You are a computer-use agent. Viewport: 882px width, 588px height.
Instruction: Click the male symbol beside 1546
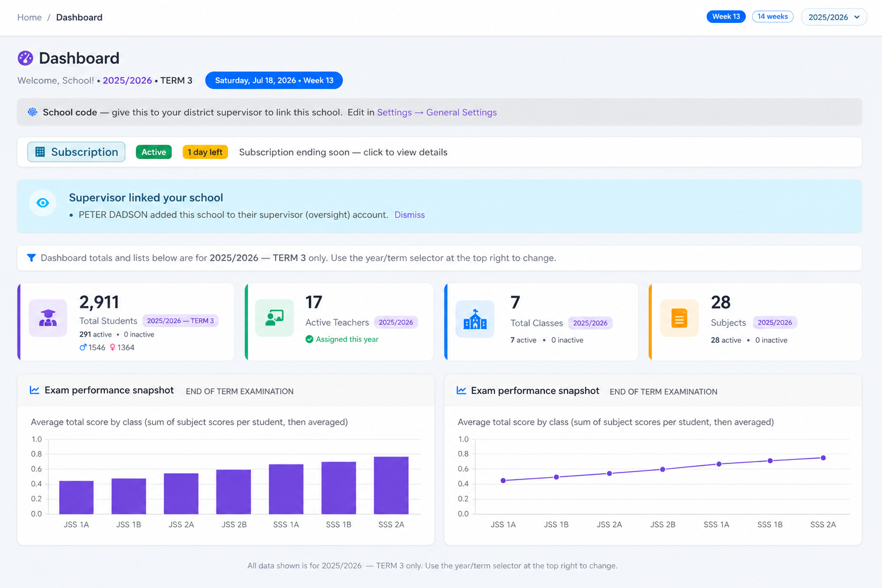[83, 347]
